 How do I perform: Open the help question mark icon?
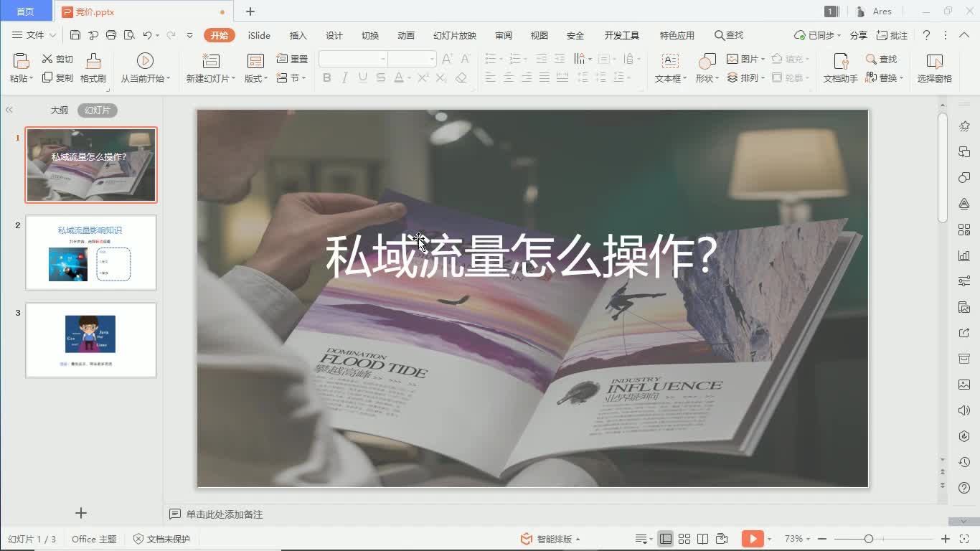pos(927,35)
